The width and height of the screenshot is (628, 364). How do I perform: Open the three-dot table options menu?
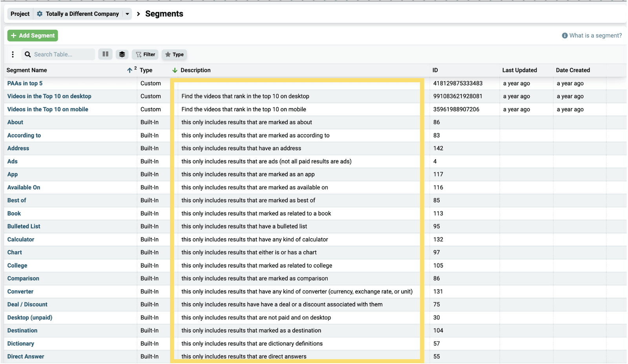point(13,55)
